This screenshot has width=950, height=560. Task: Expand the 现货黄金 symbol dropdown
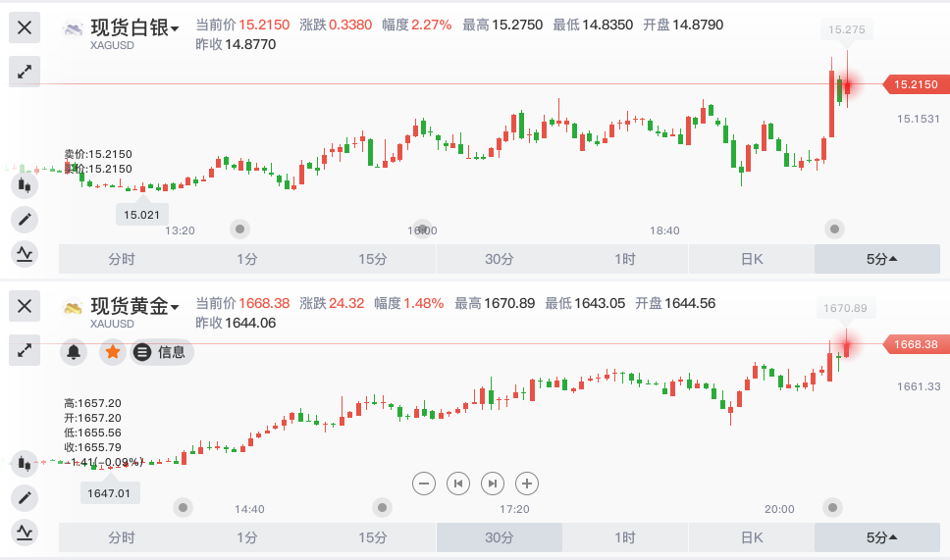pos(175,308)
